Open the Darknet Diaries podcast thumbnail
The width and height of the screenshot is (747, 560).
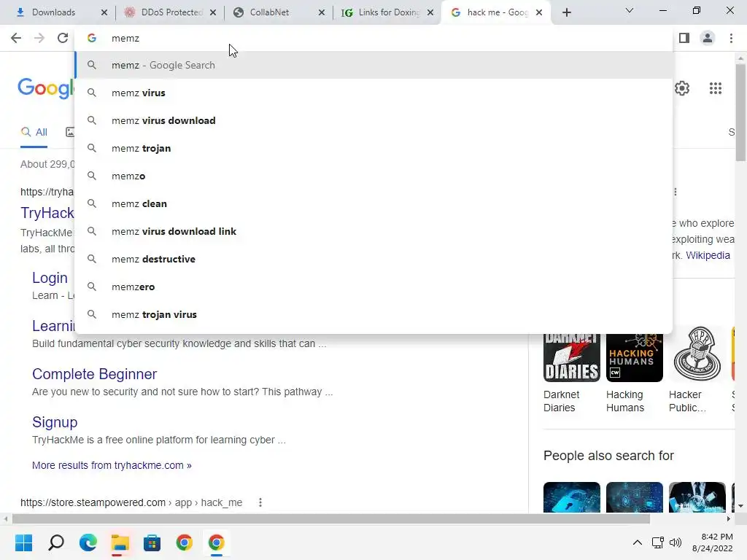(572, 357)
